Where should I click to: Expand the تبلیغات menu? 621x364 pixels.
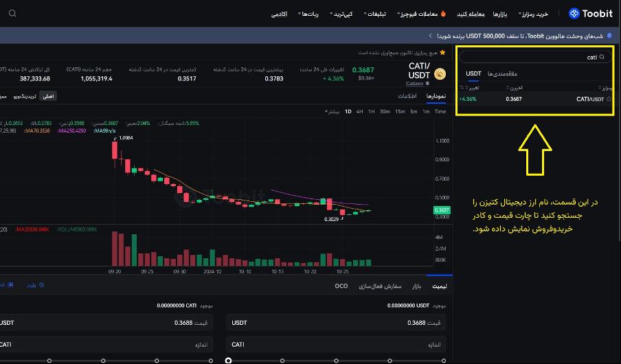pos(374,14)
